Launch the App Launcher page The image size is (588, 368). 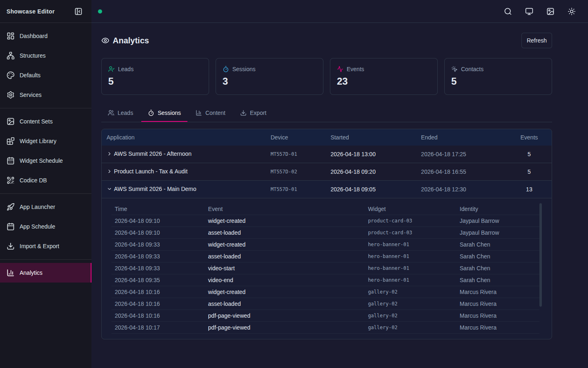pyautogui.click(x=46, y=207)
